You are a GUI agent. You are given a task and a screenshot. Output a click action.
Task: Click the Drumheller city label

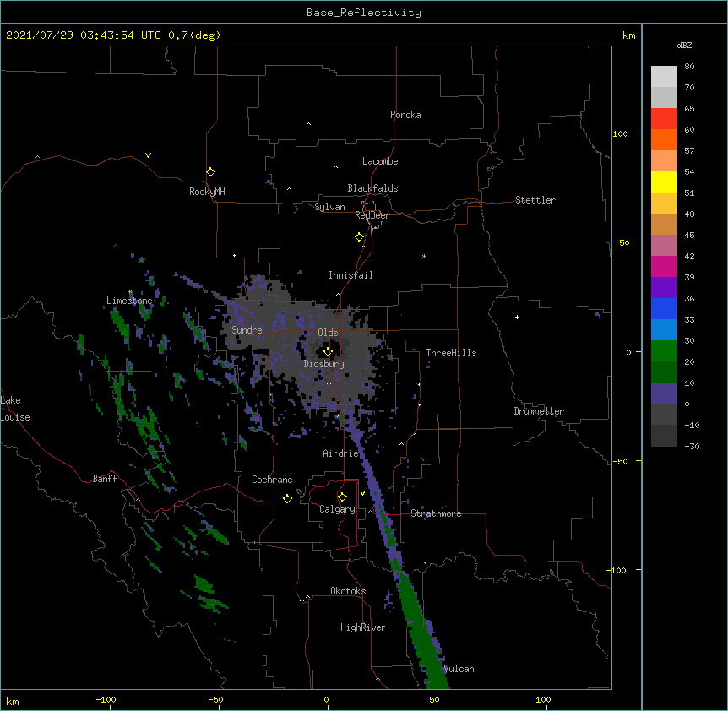[539, 411]
